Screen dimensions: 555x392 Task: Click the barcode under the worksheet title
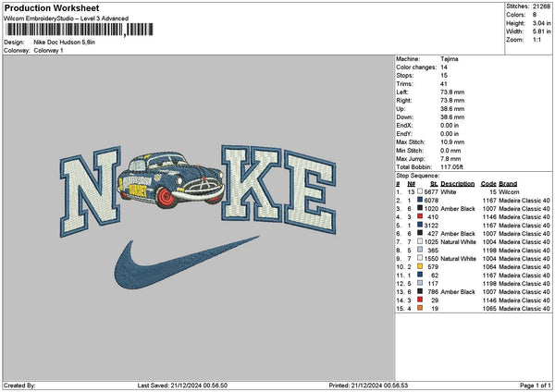(x=80, y=30)
